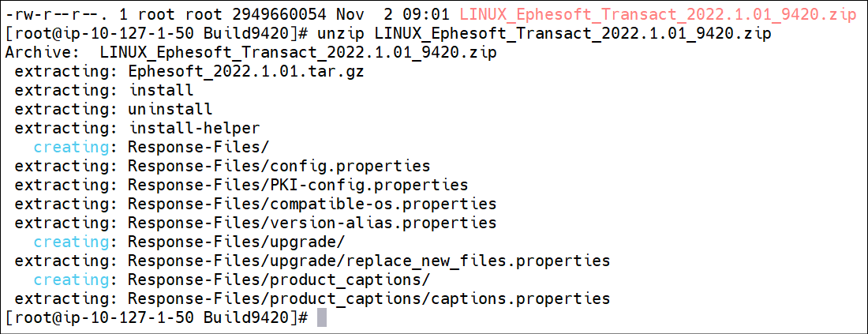Viewport: 868px width, 334px height.
Task: Click captions.properties file path
Action: (369, 298)
